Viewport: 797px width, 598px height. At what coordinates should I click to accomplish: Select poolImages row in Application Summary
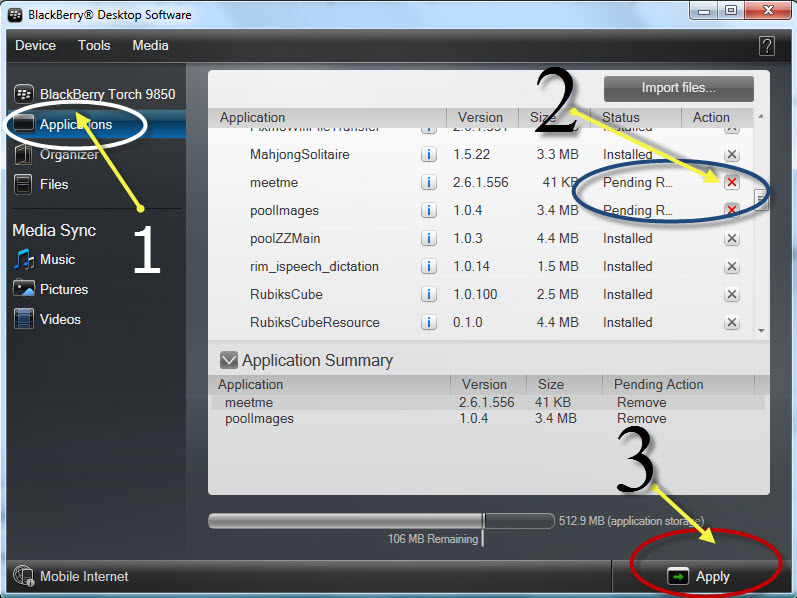pyautogui.click(x=488, y=418)
